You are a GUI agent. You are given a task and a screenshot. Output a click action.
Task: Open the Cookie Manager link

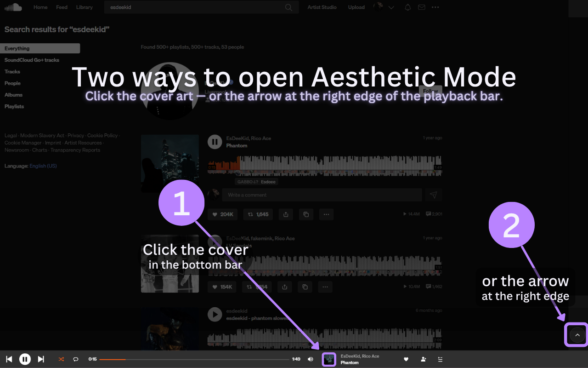23,143
